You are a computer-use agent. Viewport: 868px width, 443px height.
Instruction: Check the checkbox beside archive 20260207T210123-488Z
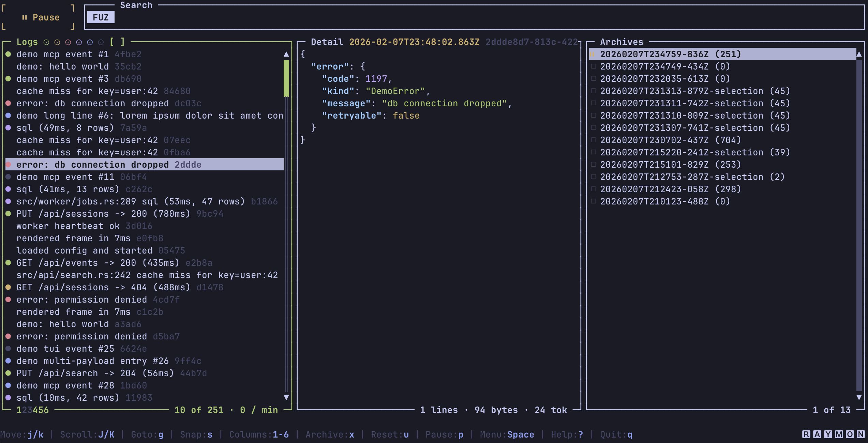pyautogui.click(x=593, y=201)
